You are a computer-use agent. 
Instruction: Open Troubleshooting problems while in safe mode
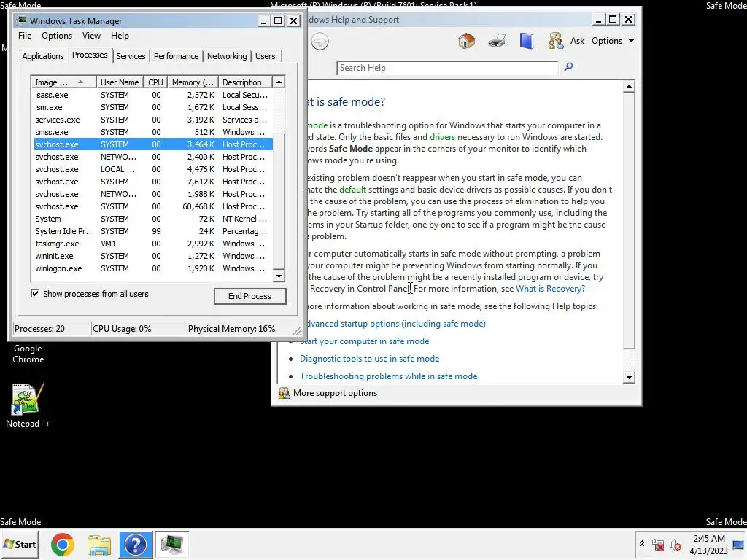[x=388, y=376]
